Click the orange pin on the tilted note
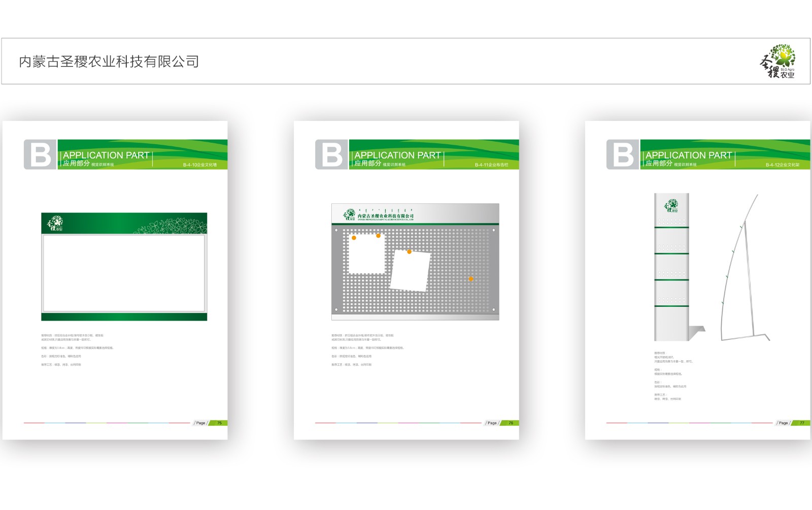This screenshot has width=812, height=510. 409,251
